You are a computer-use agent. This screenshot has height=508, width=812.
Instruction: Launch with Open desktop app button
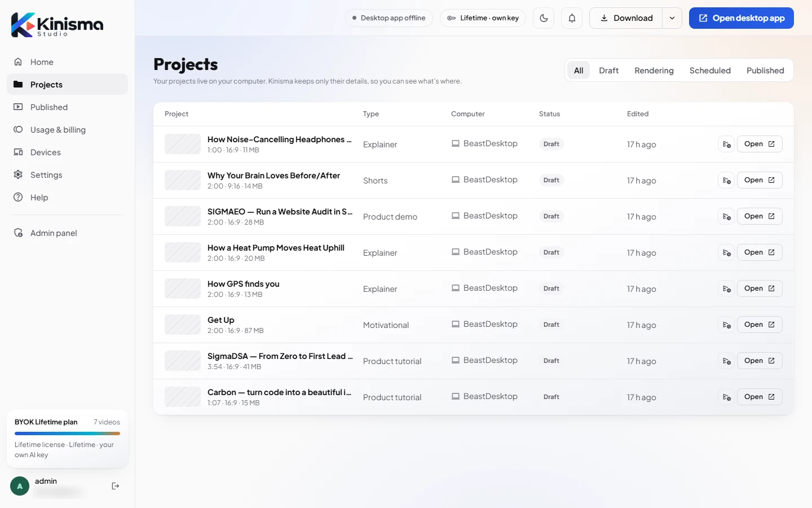click(x=742, y=18)
